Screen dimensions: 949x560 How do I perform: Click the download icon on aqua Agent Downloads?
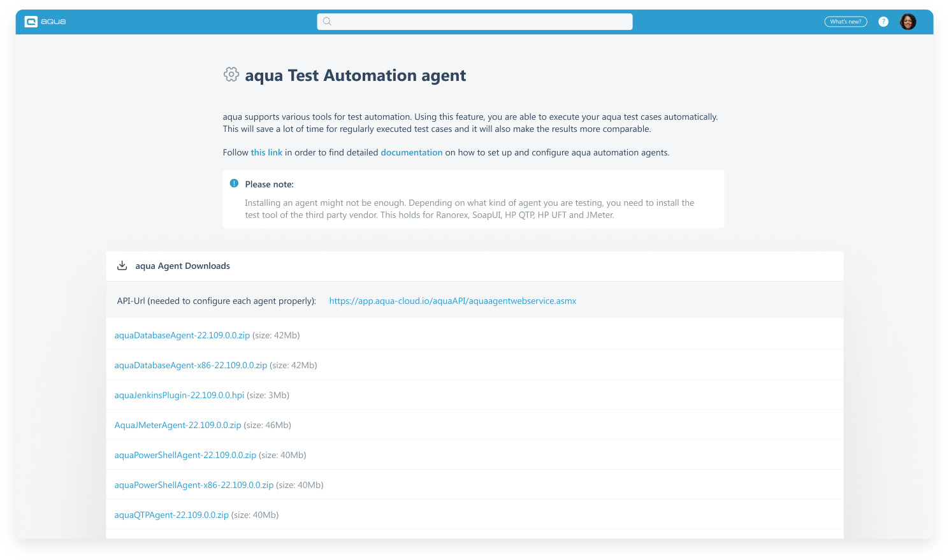(122, 266)
